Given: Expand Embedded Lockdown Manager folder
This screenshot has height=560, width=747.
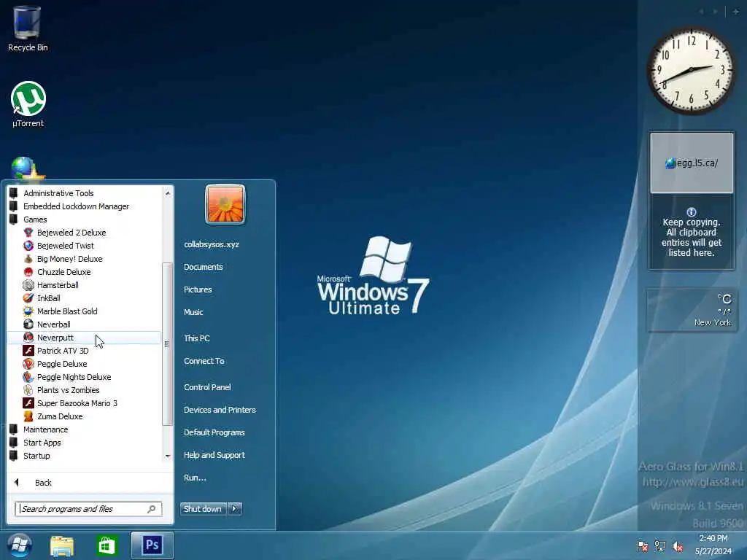Looking at the screenshot, I should (76, 206).
